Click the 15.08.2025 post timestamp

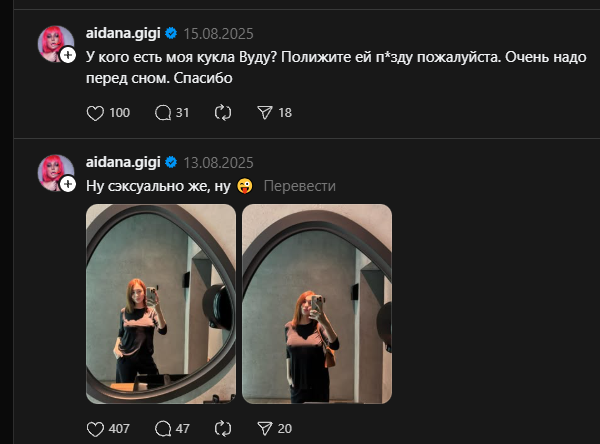point(218,34)
